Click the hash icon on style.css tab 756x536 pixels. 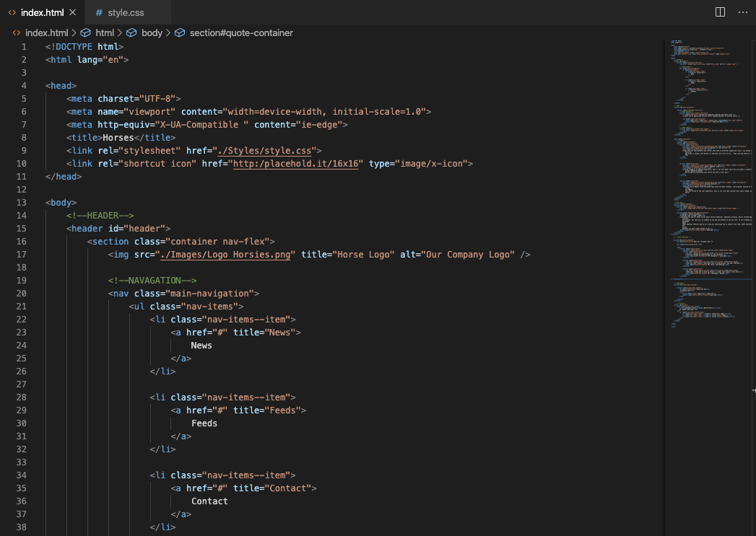click(99, 12)
